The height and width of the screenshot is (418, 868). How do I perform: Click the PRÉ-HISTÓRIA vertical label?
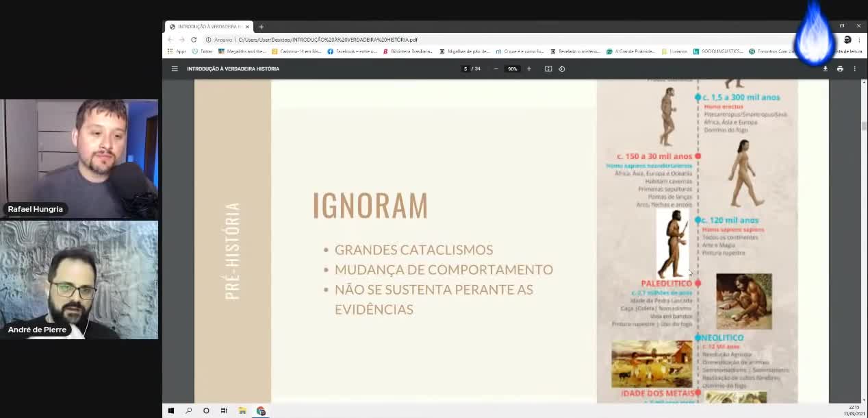point(233,250)
